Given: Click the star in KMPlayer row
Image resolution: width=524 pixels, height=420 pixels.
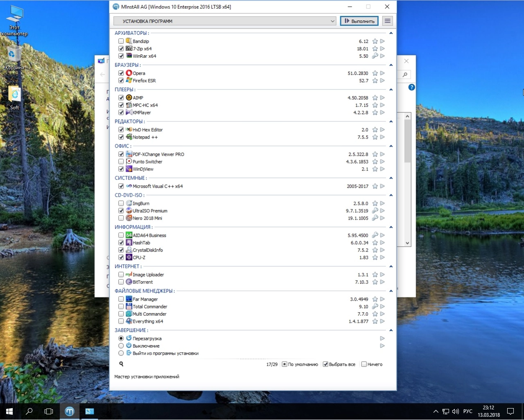Looking at the screenshot, I should pyautogui.click(x=375, y=112).
